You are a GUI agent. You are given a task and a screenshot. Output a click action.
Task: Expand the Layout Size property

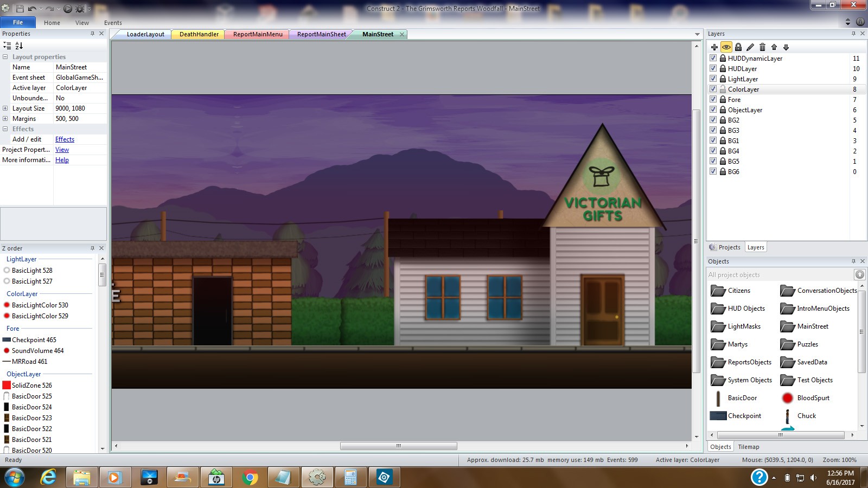[5, 108]
